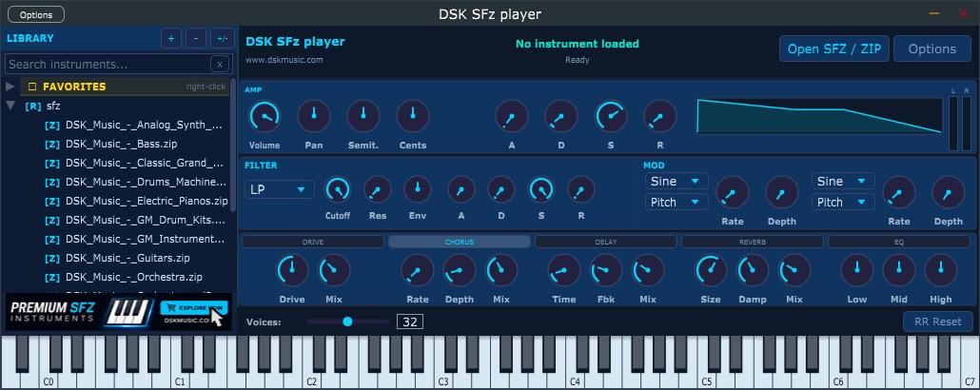Select DSK_Music_-_Bass.zip in library
The width and height of the screenshot is (980, 390).
121,144
